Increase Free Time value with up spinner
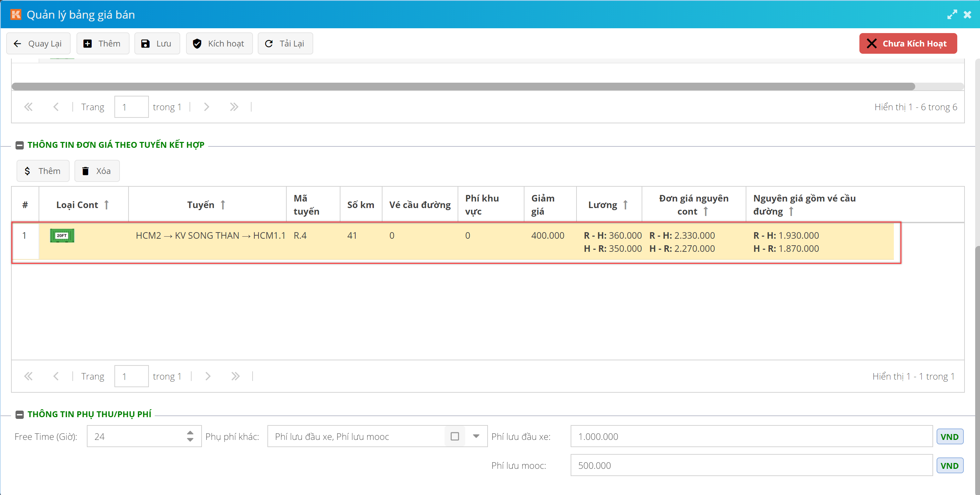The image size is (980, 495). [190, 433]
